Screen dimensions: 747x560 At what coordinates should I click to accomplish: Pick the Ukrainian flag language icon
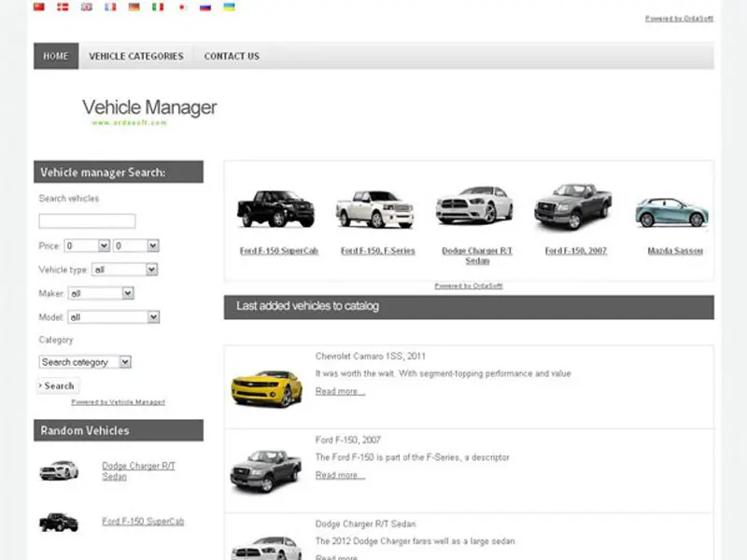(x=229, y=7)
